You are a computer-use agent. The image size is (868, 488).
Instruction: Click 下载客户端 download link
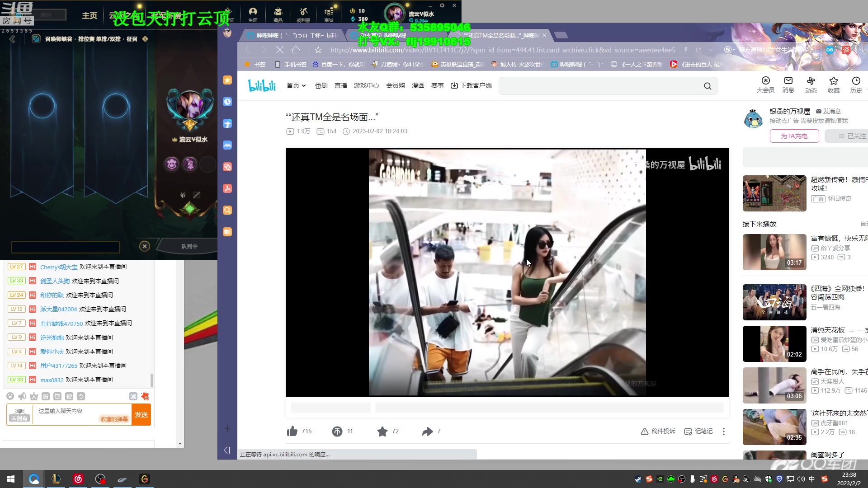[x=471, y=85]
